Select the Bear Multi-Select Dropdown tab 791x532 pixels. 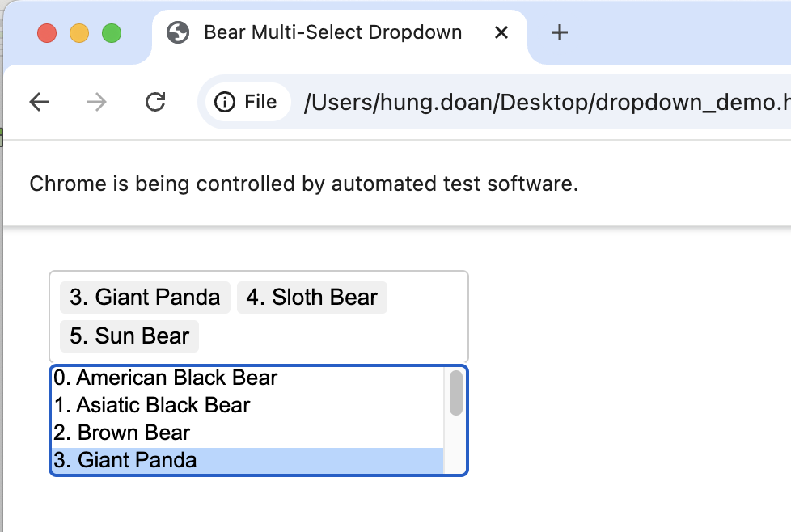point(332,32)
